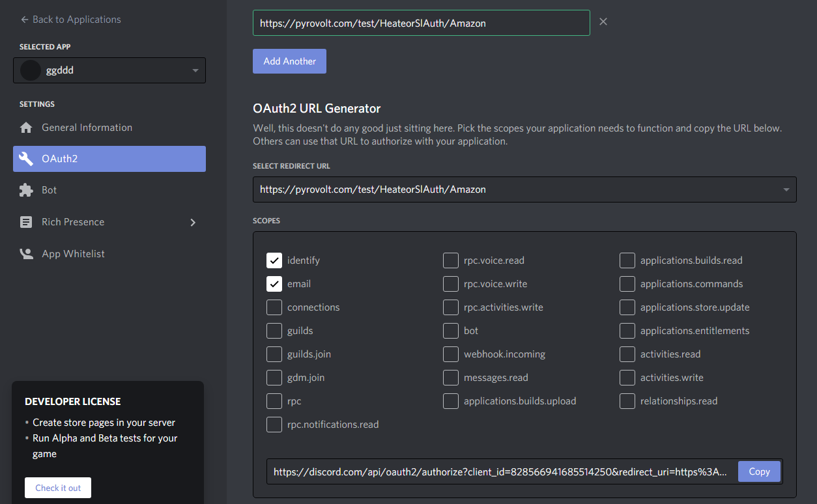
Task: Enable the guilds.join scope checkbox
Action: (x=274, y=354)
